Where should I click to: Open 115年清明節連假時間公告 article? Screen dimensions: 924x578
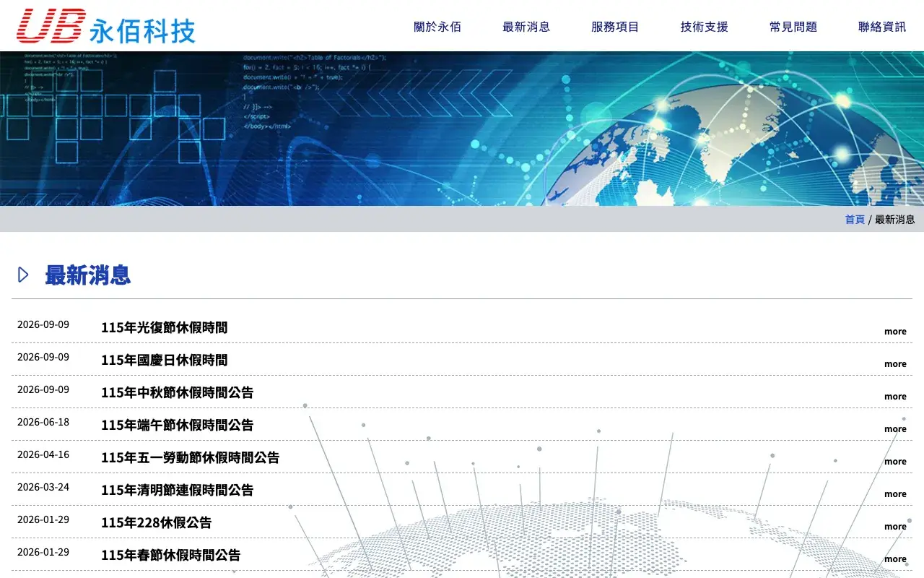coord(177,490)
